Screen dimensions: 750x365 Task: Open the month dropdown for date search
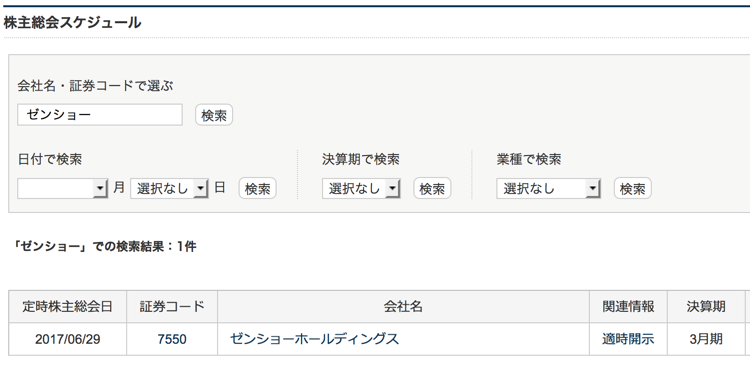[63, 188]
